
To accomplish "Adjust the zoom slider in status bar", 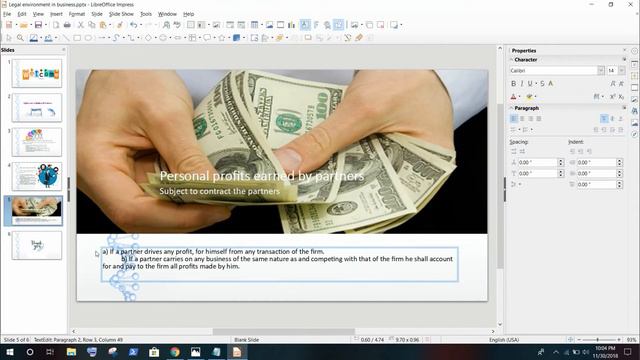I will (598, 340).
